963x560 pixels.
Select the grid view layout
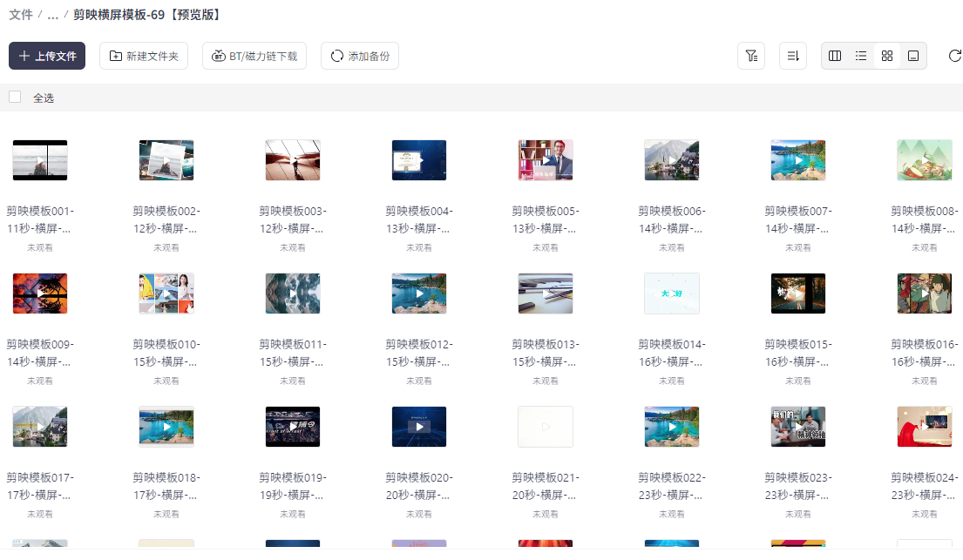[887, 55]
